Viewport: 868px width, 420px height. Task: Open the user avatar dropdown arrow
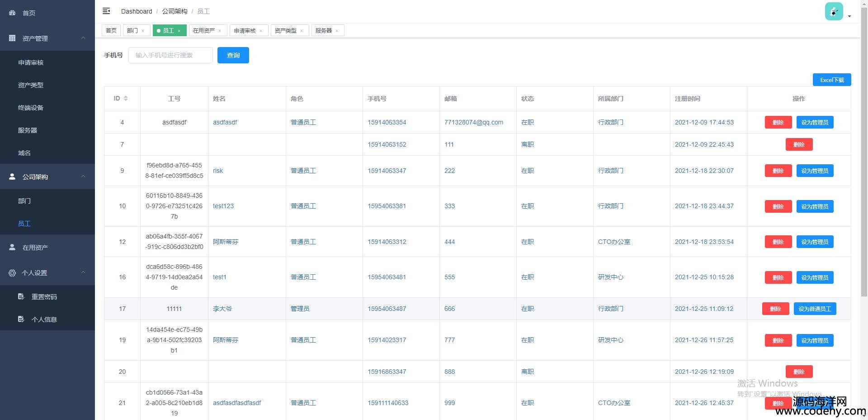pos(849,16)
